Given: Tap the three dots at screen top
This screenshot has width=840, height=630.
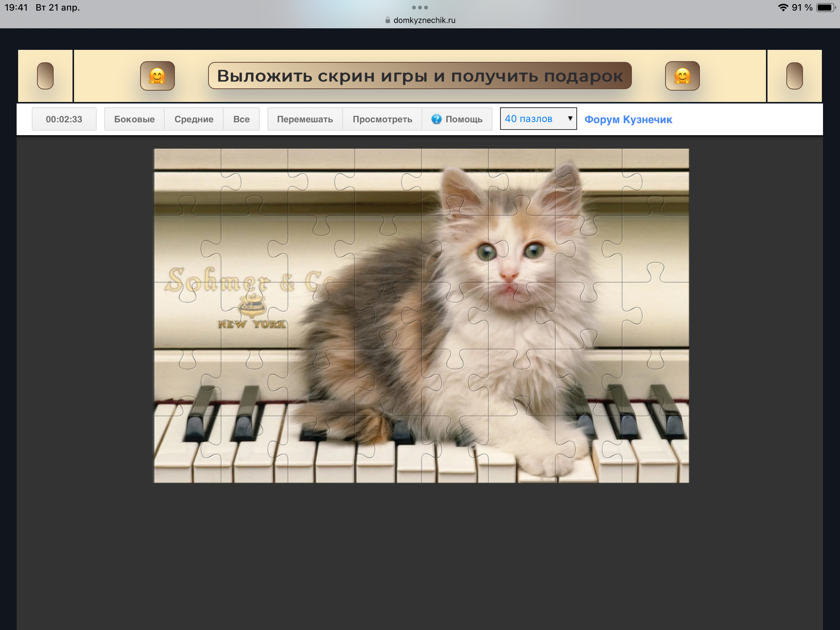Looking at the screenshot, I should pos(420,8).
